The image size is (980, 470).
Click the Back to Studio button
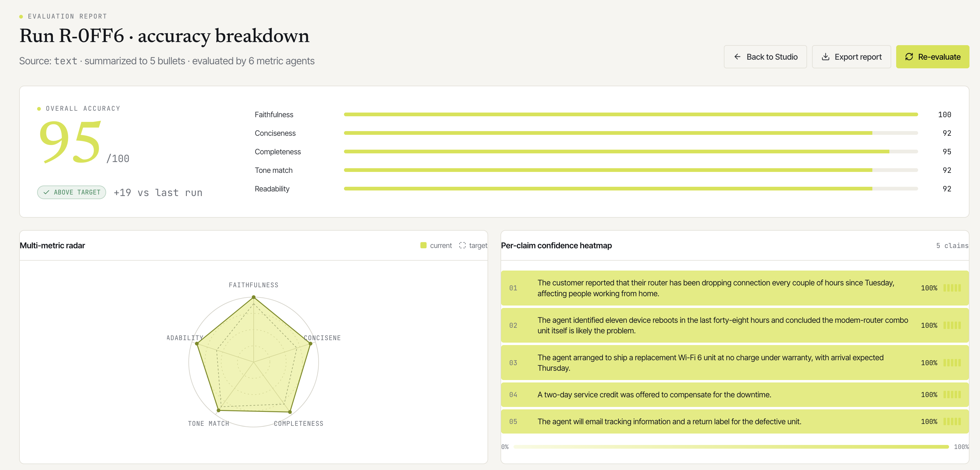tap(765, 57)
